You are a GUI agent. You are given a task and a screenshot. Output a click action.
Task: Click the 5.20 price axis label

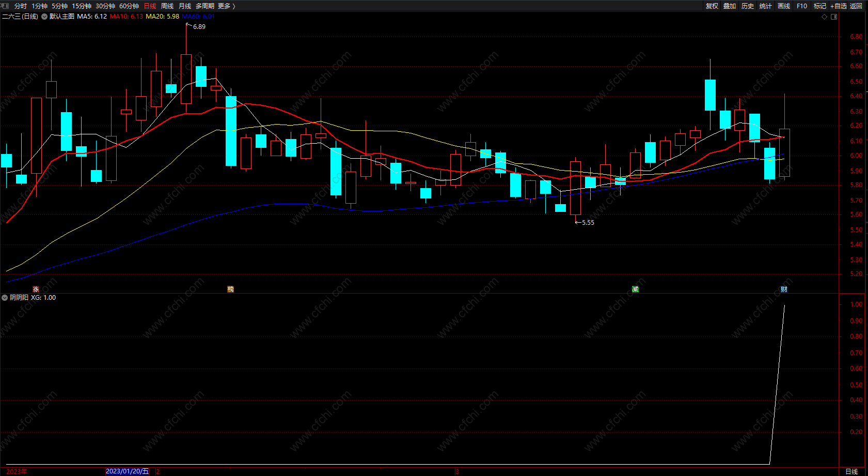point(856,274)
